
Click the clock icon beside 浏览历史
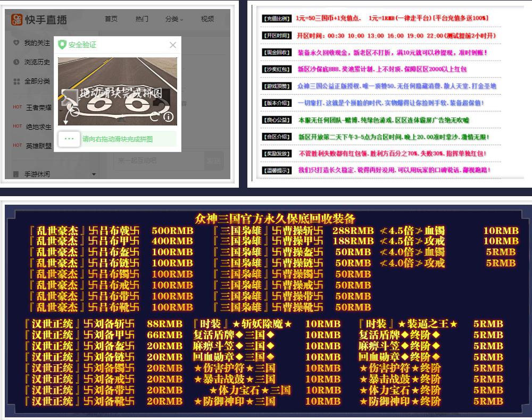16,62
